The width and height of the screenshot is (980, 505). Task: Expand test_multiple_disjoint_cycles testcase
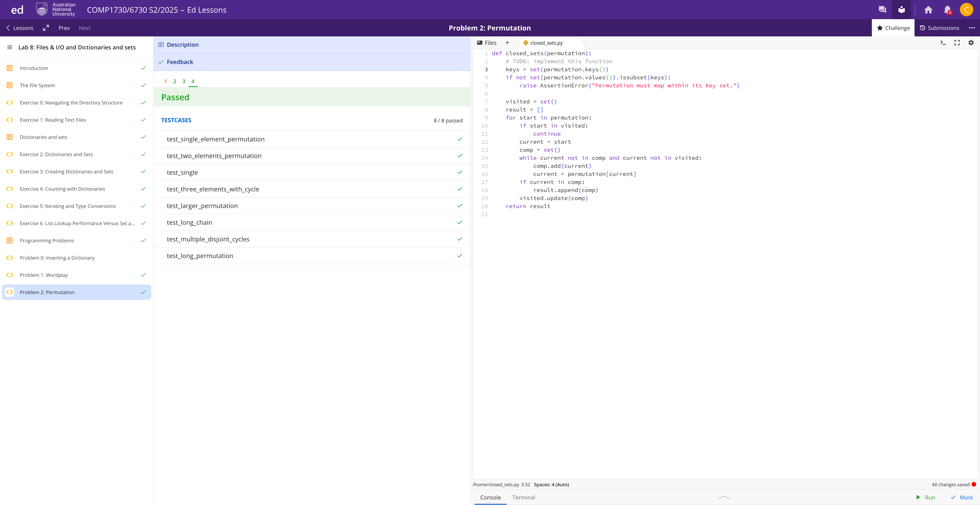(x=312, y=239)
